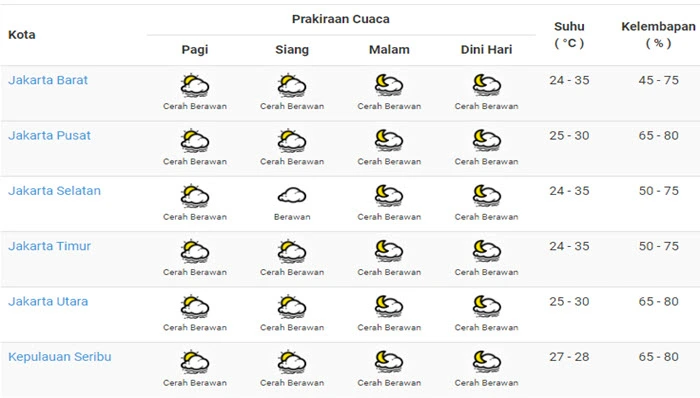The image size is (700, 398).
Task: Click Cerah Berawan label under Kepulauan Seribu Siang
Action: click(x=292, y=383)
